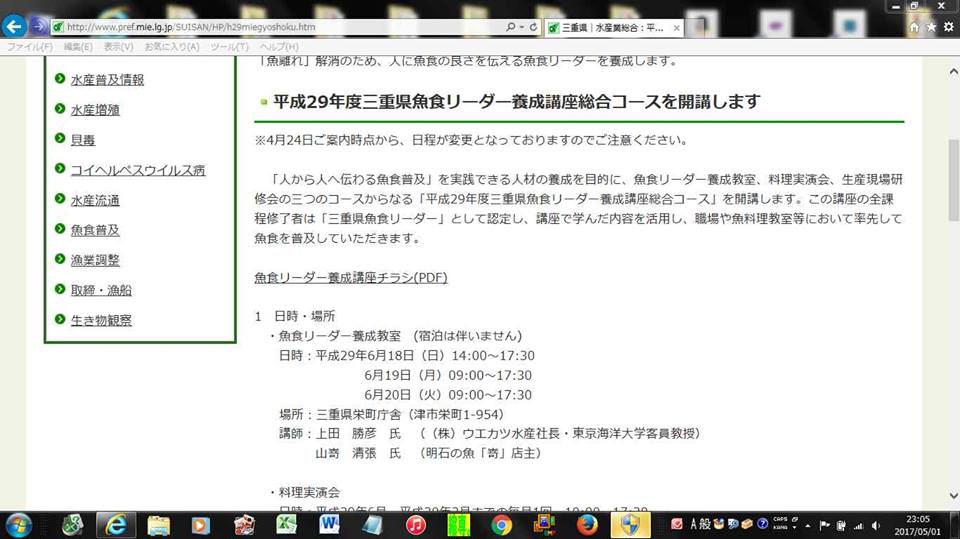
Task: Open the Home icon in IE toolbar
Action: point(914,27)
